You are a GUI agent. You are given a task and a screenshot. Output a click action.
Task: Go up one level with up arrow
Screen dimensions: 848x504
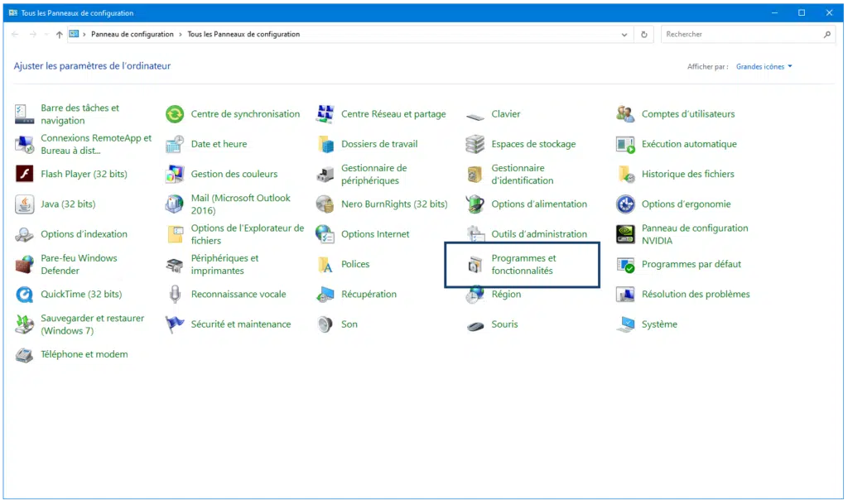click(x=59, y=35)
